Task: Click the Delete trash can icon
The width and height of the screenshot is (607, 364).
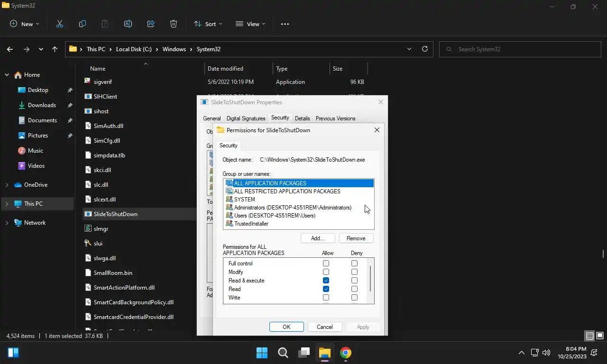Action: 174,24
